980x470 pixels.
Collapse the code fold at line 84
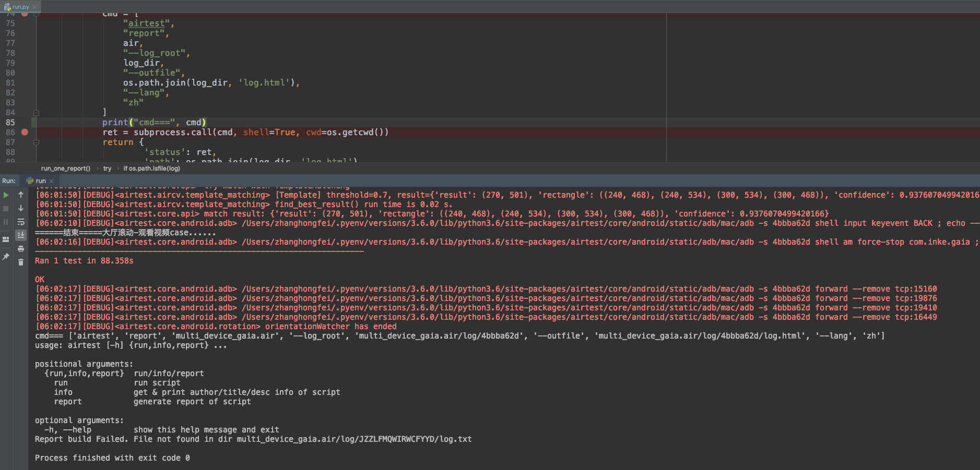tap(36, 113)
